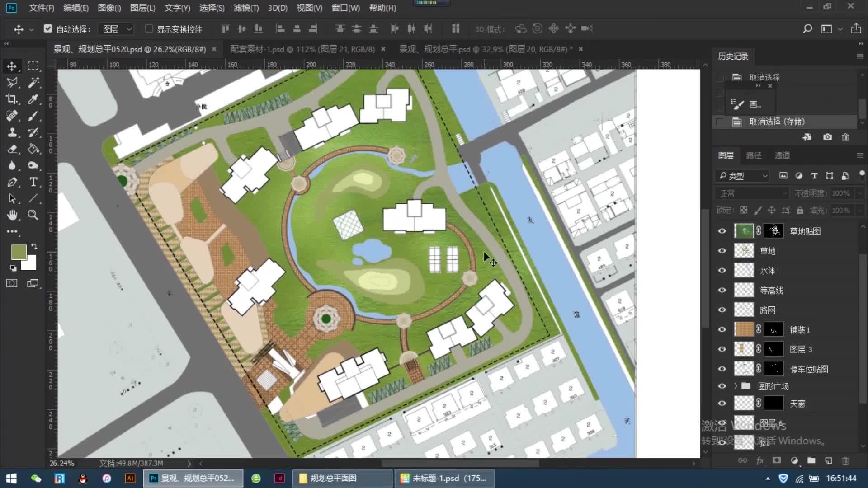Hide the 水体 layer
Viewport: 868px width, 488px height.
[722, 270]
